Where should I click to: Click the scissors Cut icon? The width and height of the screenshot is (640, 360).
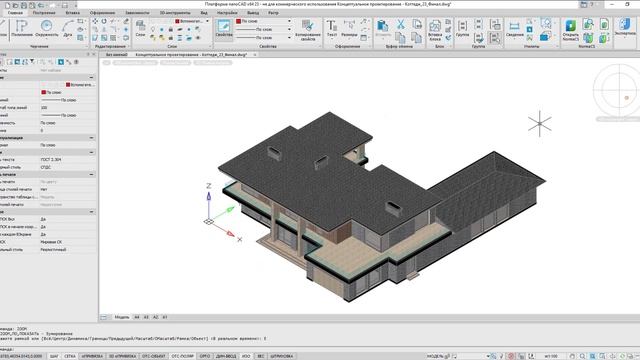pos(401,24)
